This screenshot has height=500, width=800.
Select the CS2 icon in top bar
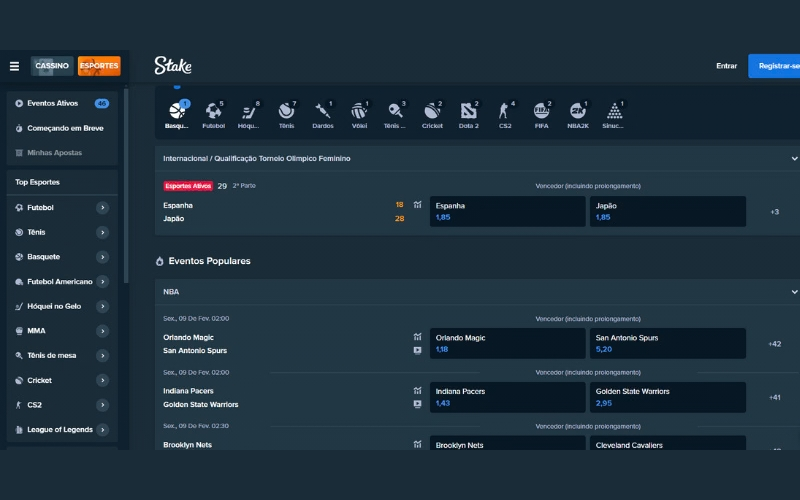(505, 114)
